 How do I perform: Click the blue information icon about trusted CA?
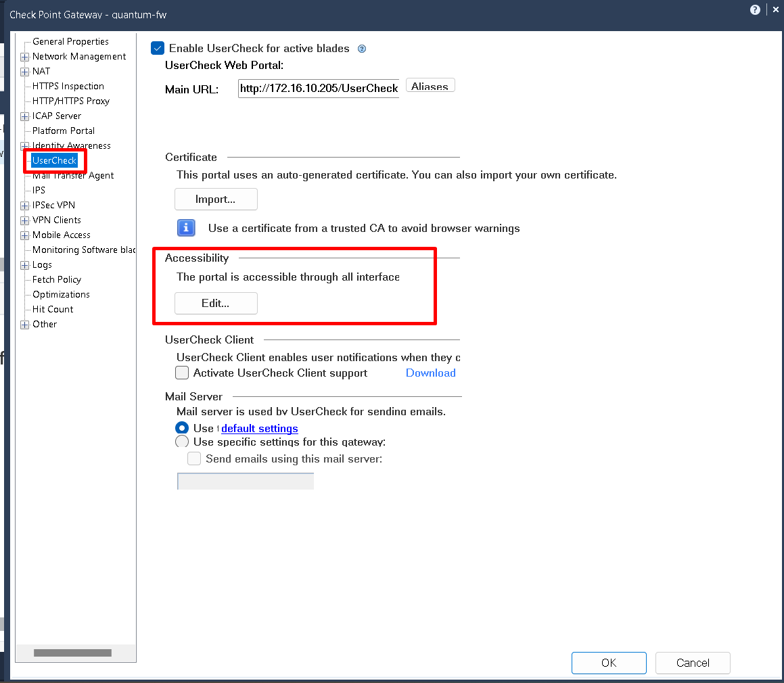click(186, 228)
